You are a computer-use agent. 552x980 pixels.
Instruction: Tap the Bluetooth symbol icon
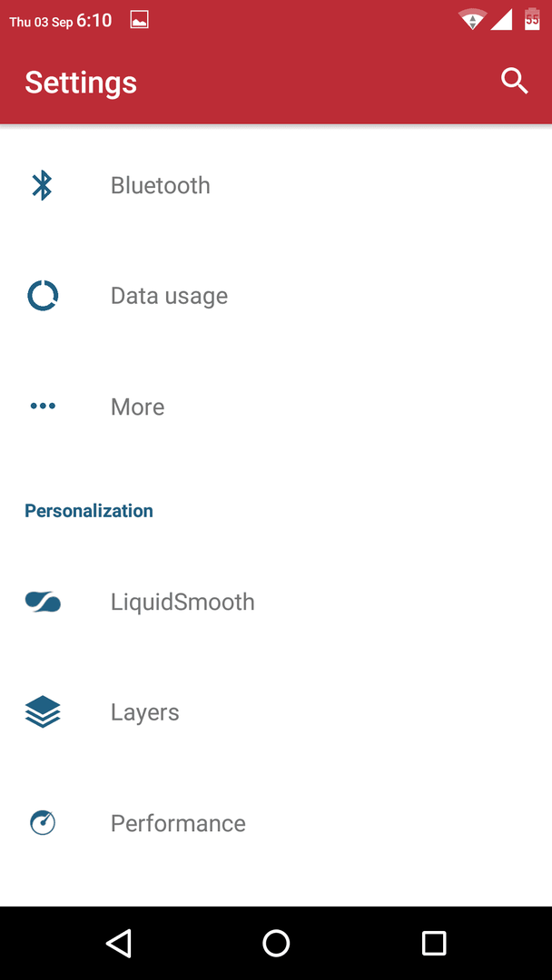click(42, 186)
